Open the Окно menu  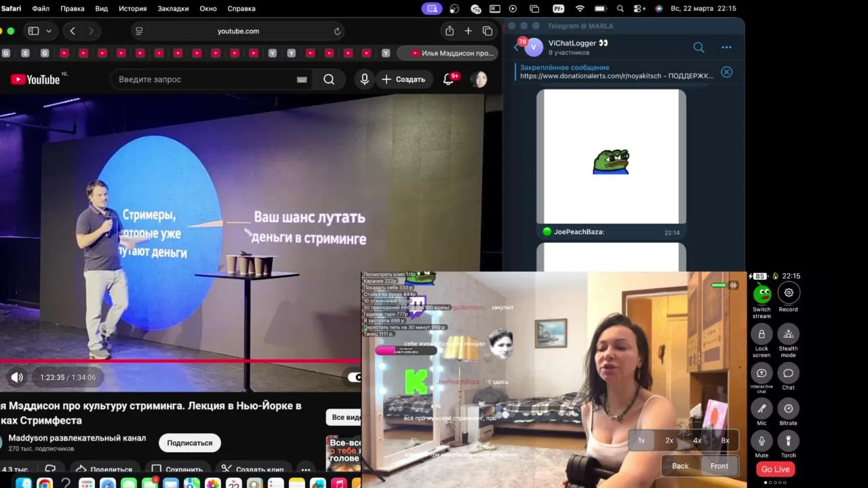tap(208, 9)
